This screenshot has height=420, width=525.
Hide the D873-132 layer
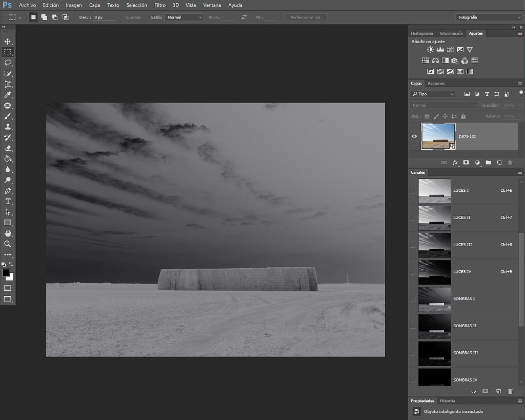point(414,136)
